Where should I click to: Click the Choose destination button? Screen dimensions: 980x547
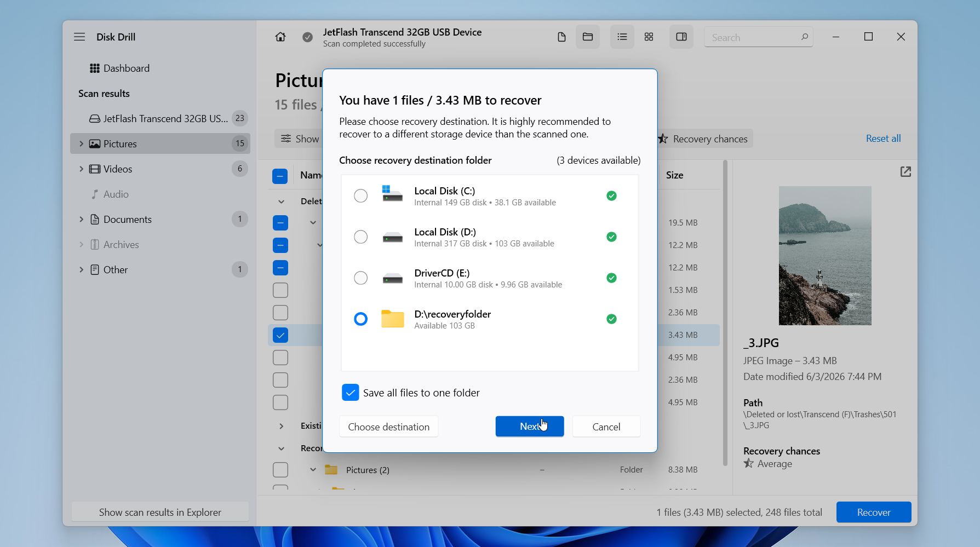pyautogui.click(x=388, y=427)
